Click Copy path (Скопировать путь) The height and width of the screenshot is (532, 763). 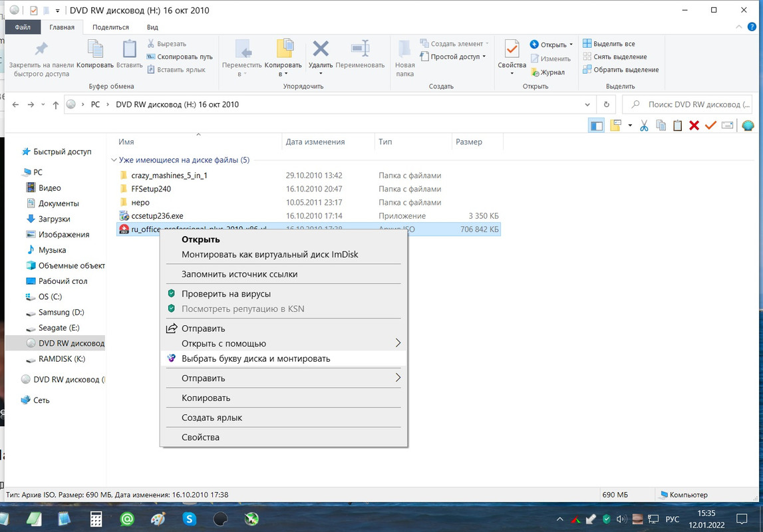click(x=180, y=57)
